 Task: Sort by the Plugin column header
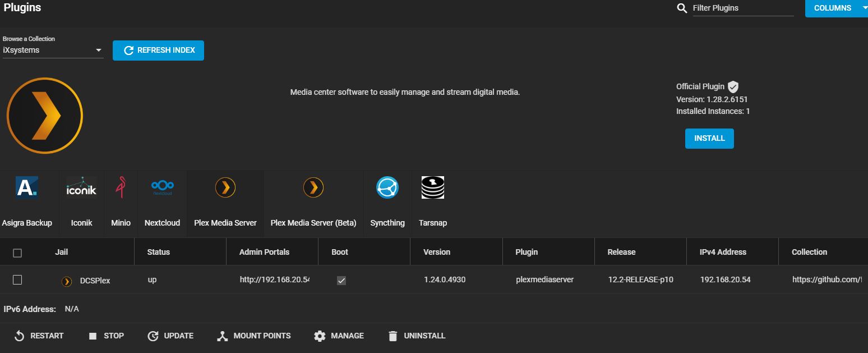click(527, 252)
